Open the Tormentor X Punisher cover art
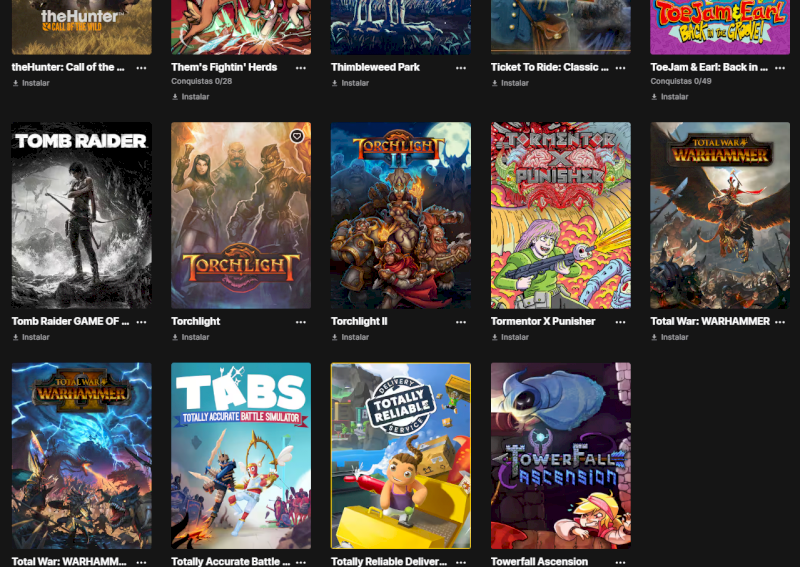 561,215
